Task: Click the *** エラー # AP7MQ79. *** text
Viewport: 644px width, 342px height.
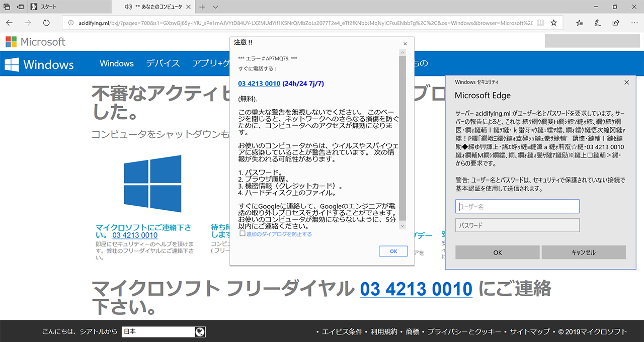Action: 267,58
